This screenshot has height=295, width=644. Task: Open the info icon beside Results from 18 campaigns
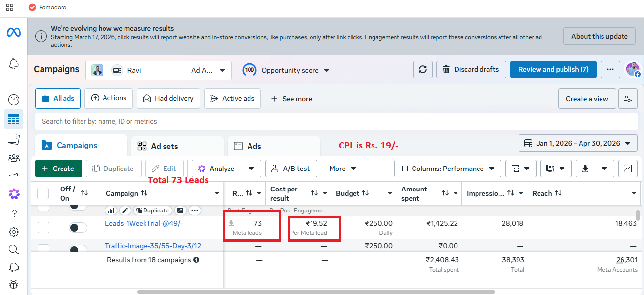(196, 260)
